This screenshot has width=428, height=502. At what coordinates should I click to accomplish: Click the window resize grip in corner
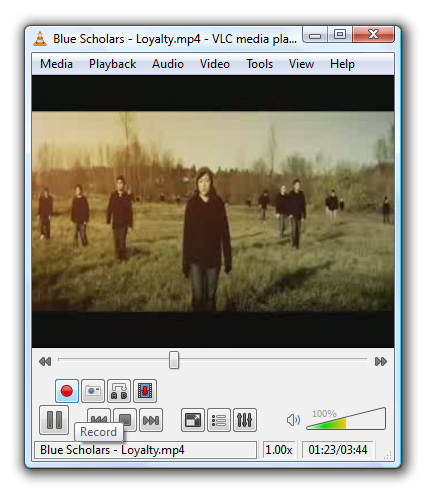[x=388, y=455]
